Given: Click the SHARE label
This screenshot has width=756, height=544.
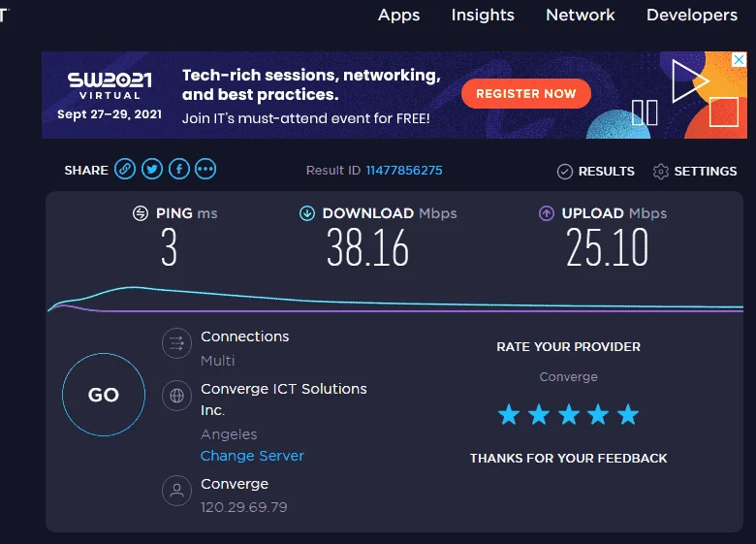Looking at the screenshot, I should 86,171.
